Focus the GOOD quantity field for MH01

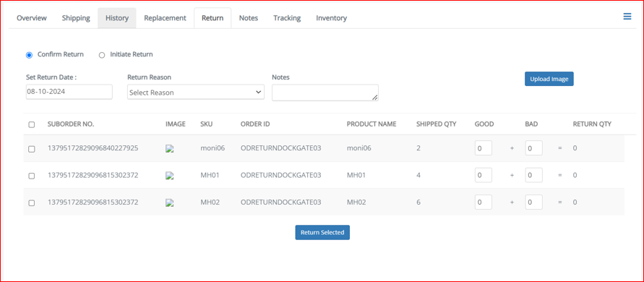pos(484,175)
